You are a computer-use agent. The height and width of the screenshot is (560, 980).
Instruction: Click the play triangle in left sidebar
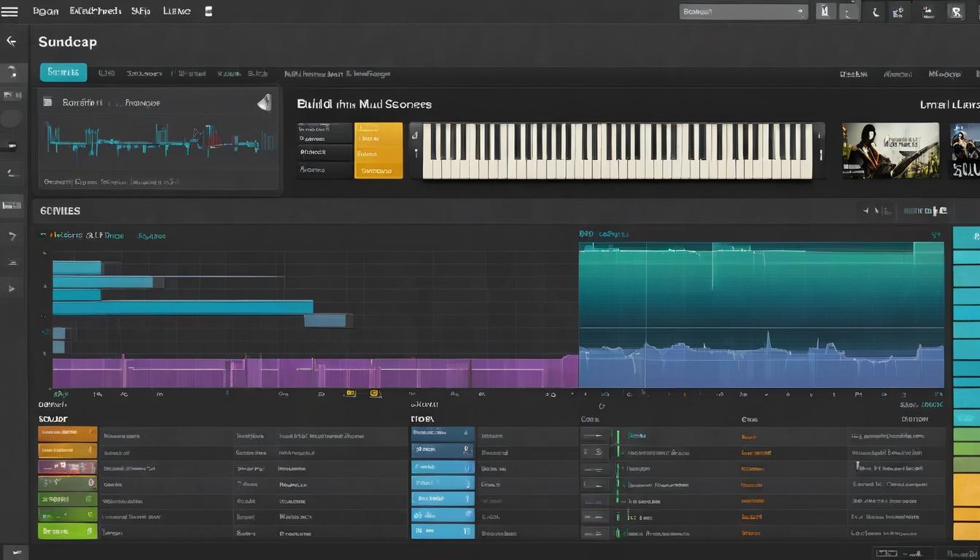point(12,289)
